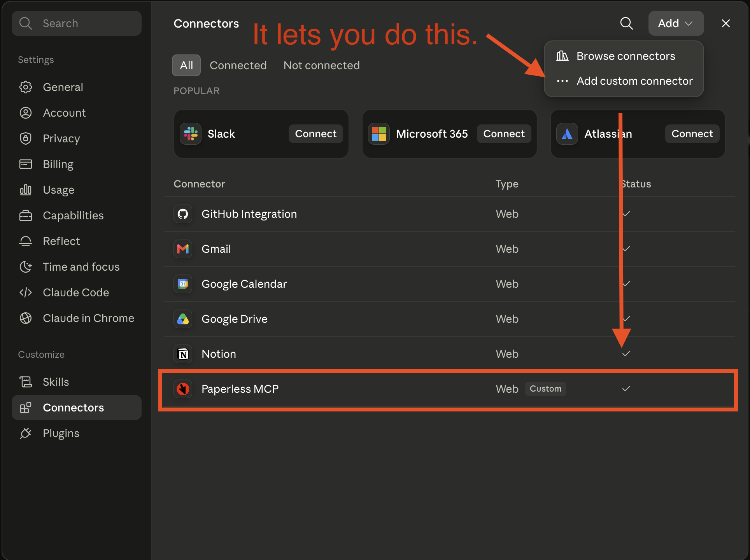Screen dimensions: 750x560
Task: Click the ellipsis icon beside Add custom connector
Action: pos(562,81)
